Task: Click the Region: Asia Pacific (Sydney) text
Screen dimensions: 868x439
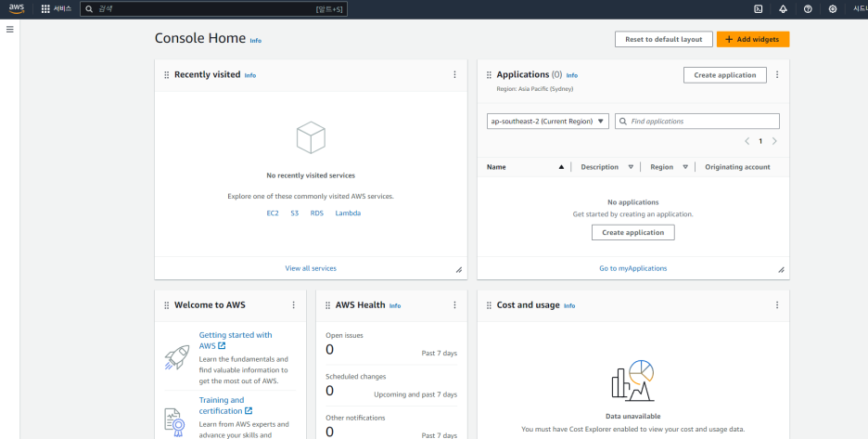Action: tap(535, 89)
